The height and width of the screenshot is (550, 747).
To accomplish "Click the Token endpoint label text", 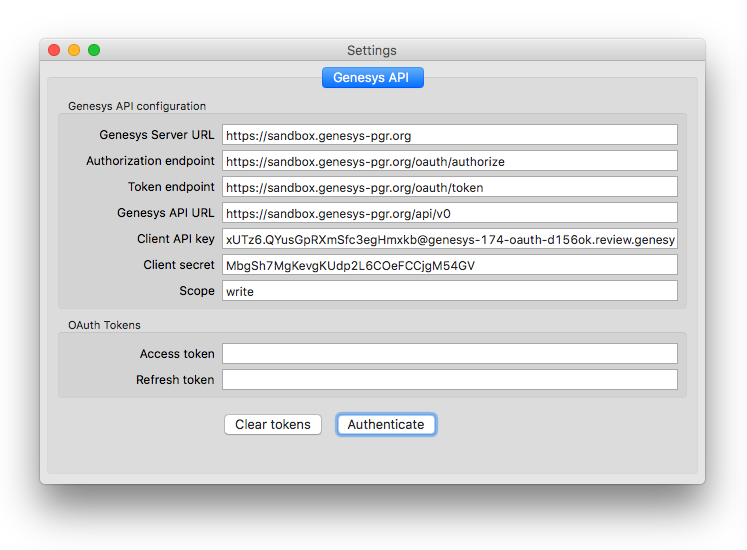I will (x=171, y=187).
